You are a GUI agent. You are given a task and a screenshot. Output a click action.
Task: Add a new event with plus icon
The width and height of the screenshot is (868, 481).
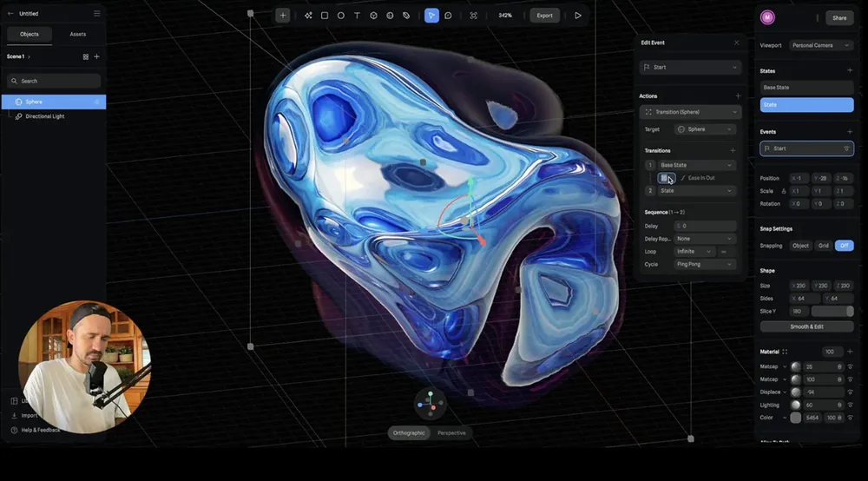850,132
